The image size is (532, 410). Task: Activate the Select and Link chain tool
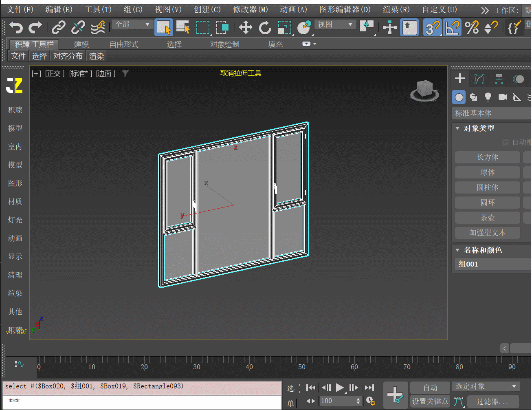click(59, 28)
